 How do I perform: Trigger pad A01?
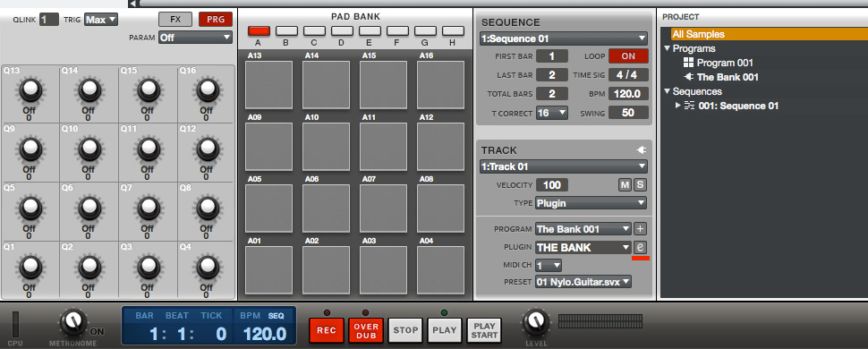click(x=269, y=270)
